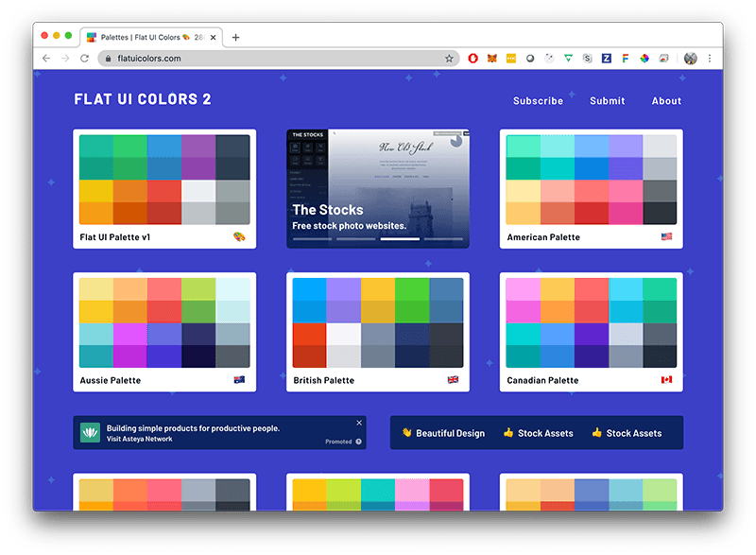Open a new browser tab
The width and height of the screenshot is (756, 555).
point(235,37)
